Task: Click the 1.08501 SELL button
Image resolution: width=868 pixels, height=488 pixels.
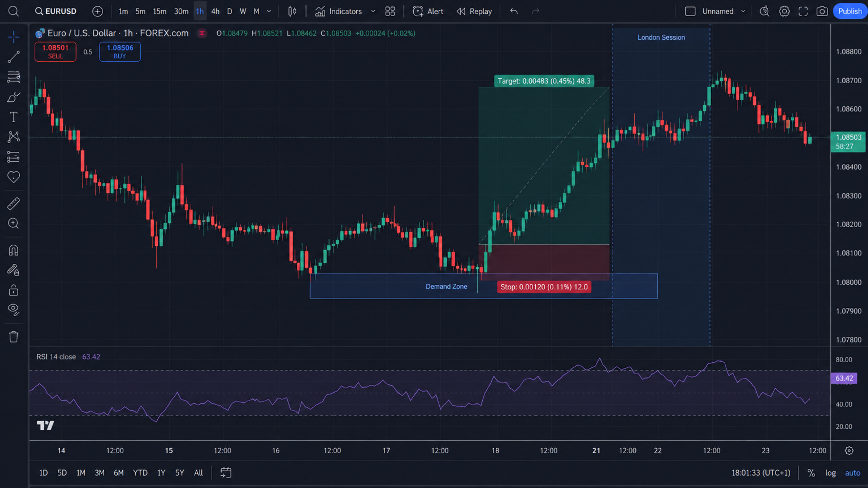Action: pos(55,52)
